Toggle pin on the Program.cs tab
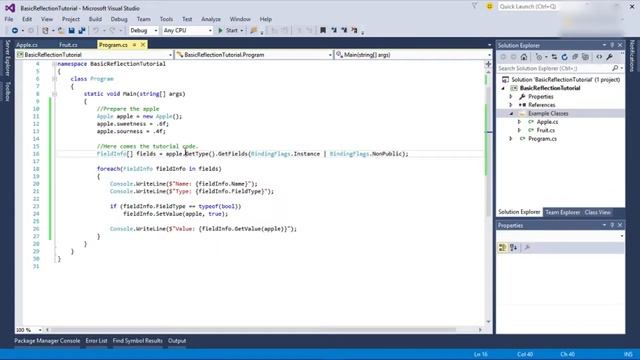 click(x=134, y=45)
